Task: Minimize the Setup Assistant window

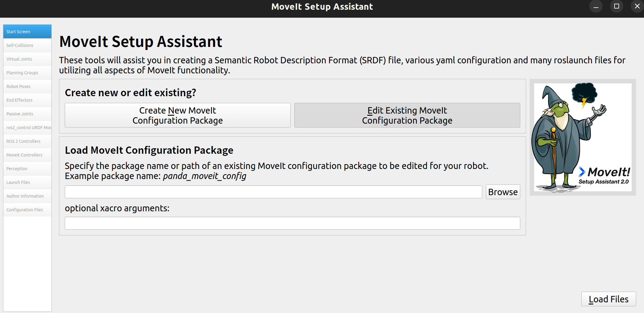Action: pyautogui.click(x=596, y=6)
